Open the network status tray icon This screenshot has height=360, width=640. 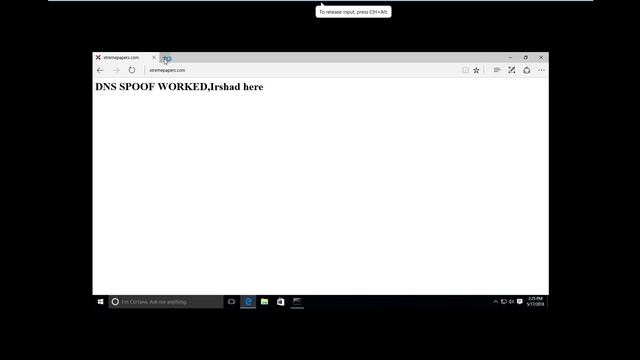(x=504, y=302)
